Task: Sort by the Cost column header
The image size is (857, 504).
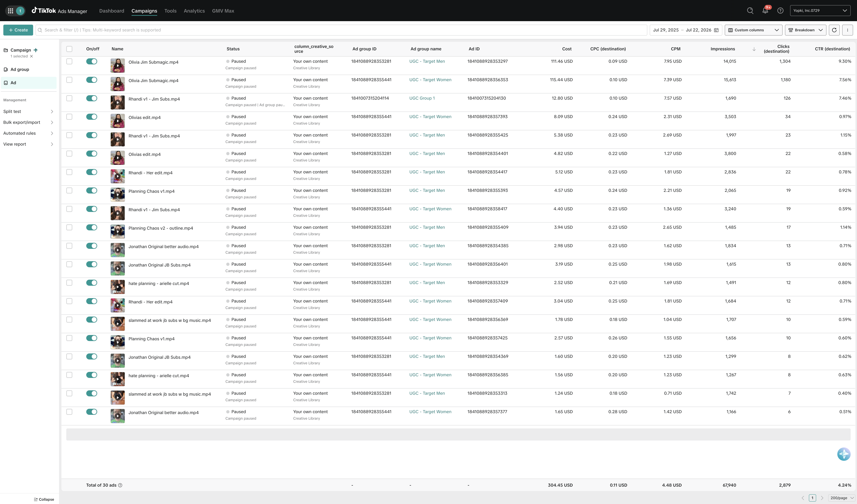Action: 567,49
